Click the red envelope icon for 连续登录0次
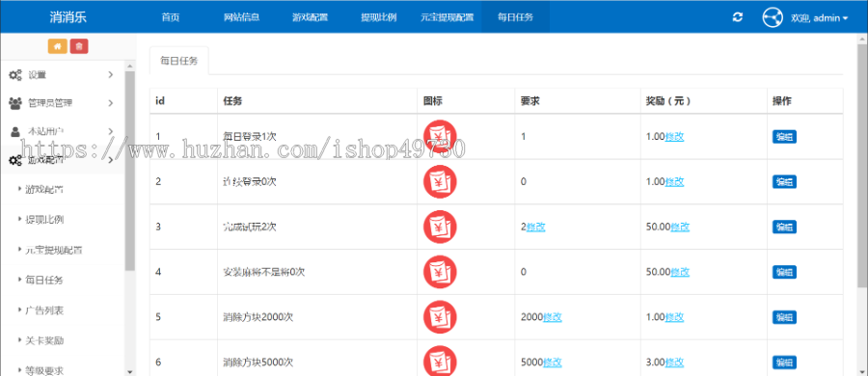Image resolution: width=868 pixels, height=376 pixels. pos(440,181)
